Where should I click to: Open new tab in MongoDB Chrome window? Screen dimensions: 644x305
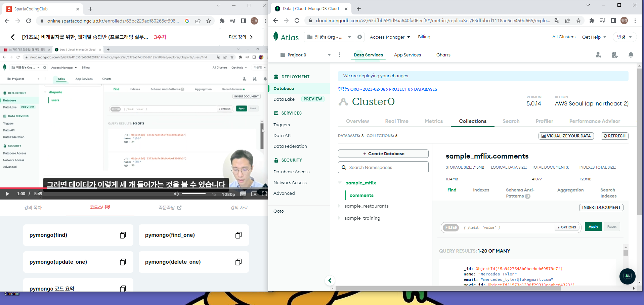359,9
